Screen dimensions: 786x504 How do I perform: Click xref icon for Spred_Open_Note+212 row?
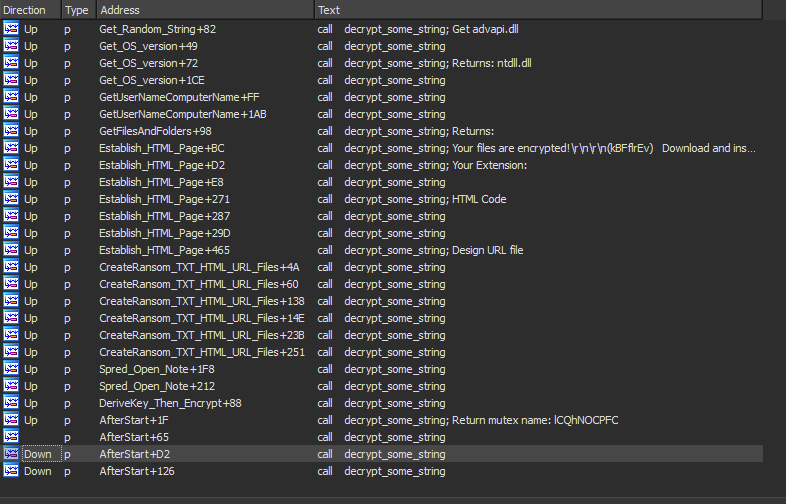click(11, 386)
